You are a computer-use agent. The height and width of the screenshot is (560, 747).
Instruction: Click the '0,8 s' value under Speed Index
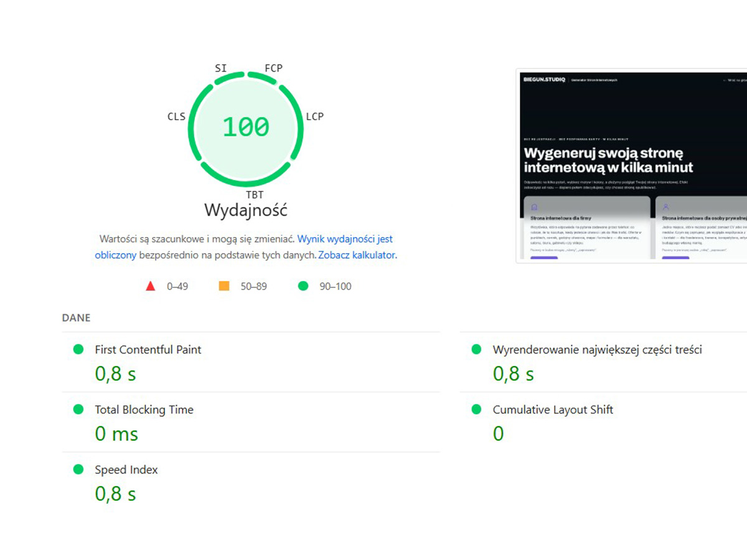point(115,493)
